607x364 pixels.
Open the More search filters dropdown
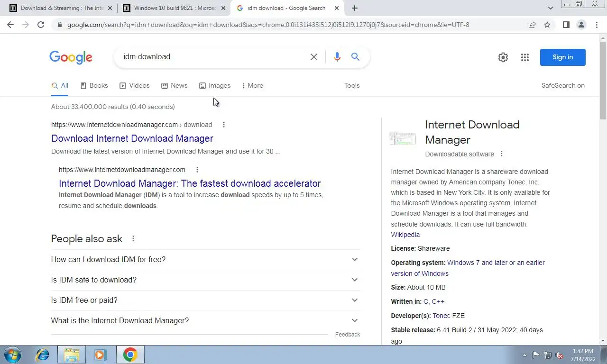click(252, 86)
